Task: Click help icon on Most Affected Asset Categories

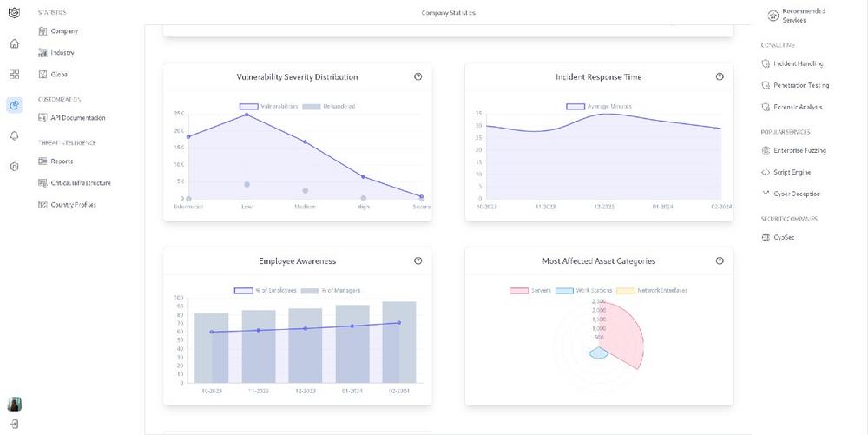Action: [720, 260]
